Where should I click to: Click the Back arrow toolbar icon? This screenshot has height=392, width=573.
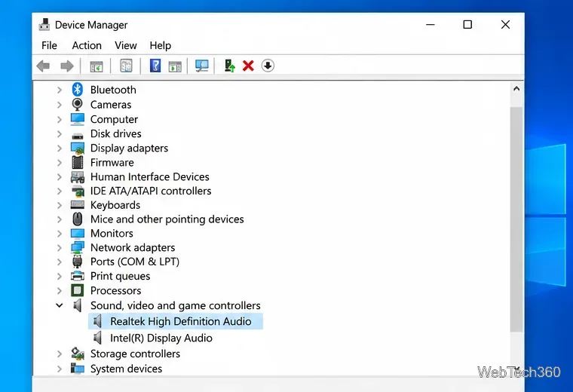tap(44, 66)
